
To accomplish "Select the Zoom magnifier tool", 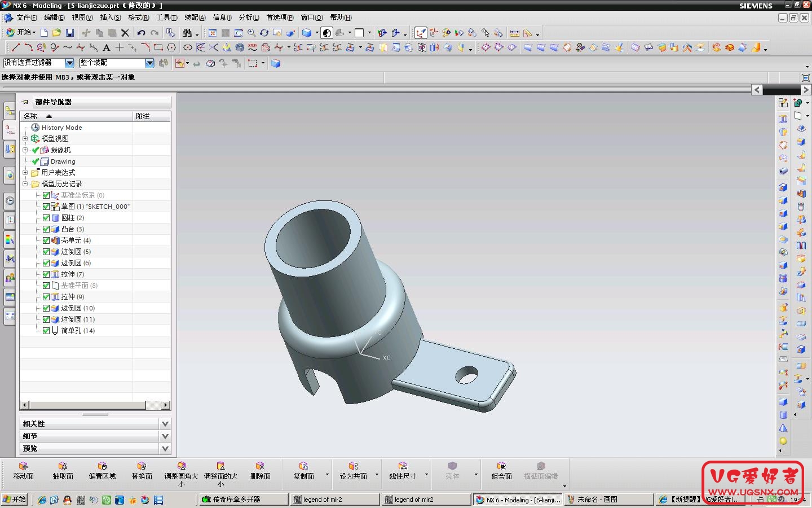I will [251, 33].
